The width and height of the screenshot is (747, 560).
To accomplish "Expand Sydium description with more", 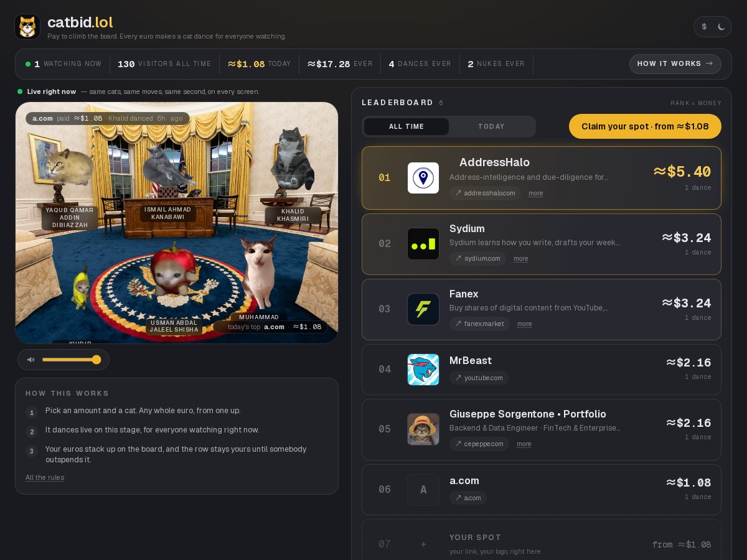I will click(x=521, y=259).
